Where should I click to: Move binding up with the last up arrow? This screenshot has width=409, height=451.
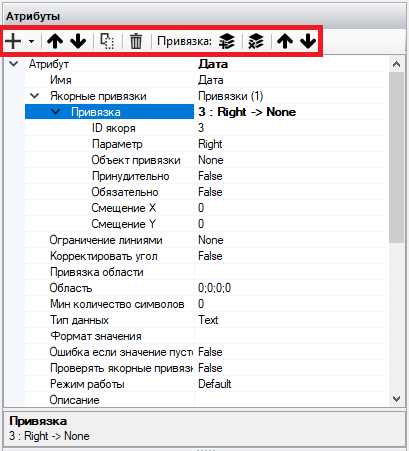click(x=285, y=41)
